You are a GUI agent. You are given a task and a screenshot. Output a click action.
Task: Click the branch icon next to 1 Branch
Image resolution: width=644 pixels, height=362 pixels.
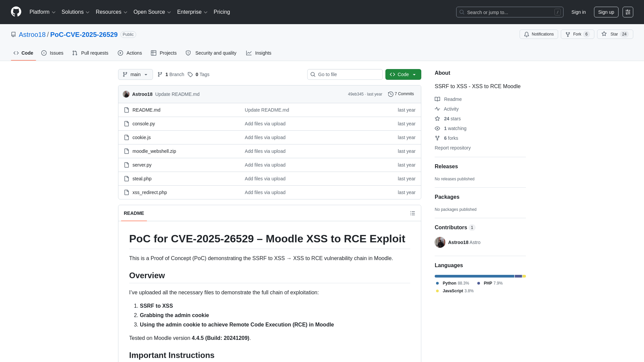(160, 74)
